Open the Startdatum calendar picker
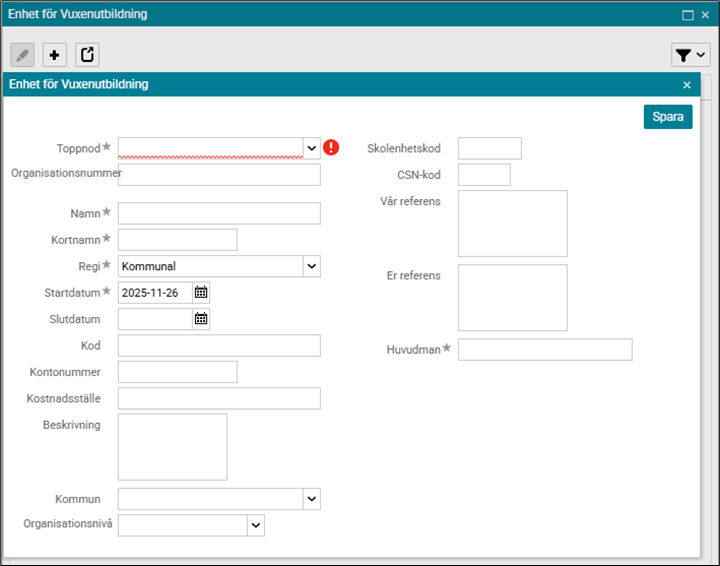 coord(201,292)
